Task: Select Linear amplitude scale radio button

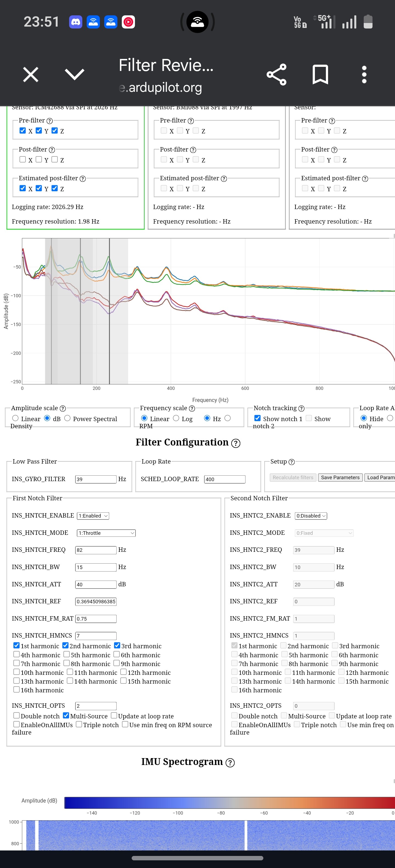Action: (x=16, y=418)
